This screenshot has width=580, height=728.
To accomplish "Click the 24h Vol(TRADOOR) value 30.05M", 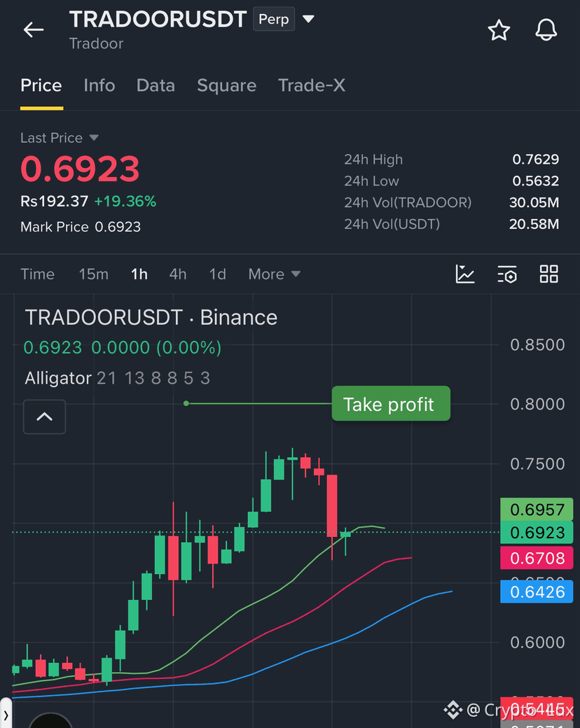I will coord(534,202).
